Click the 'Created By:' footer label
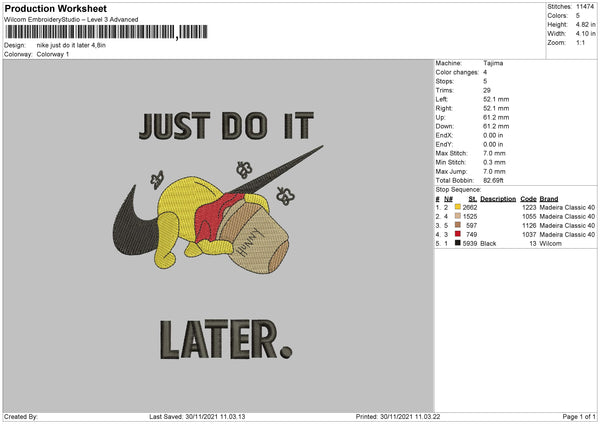600x424 pixels. [x=21, y=416]
